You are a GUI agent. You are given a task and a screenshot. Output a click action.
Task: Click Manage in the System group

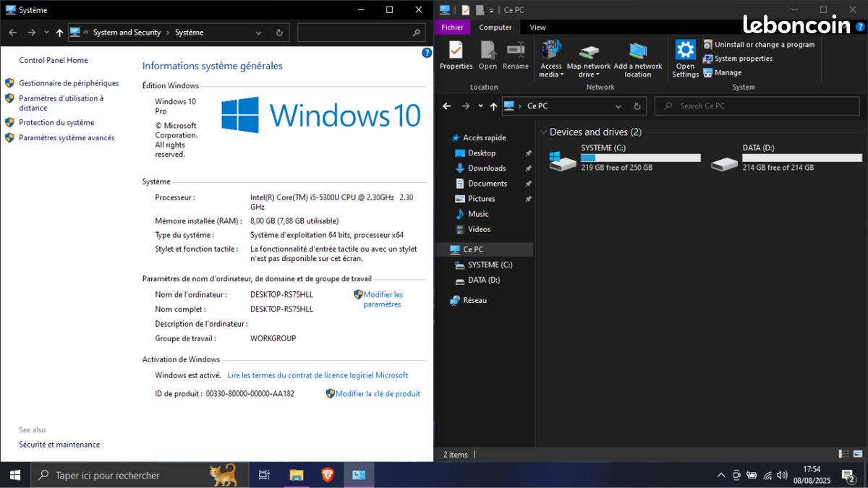click(x=722, y=72)
